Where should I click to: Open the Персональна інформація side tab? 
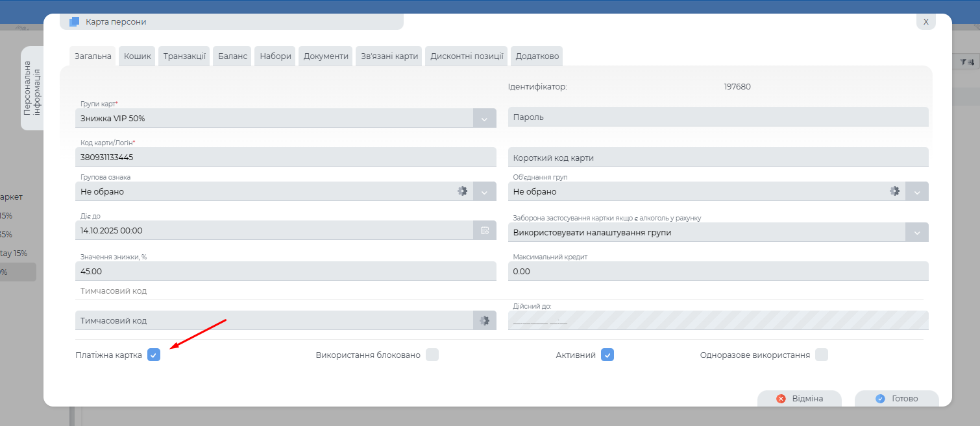(32, 88)
